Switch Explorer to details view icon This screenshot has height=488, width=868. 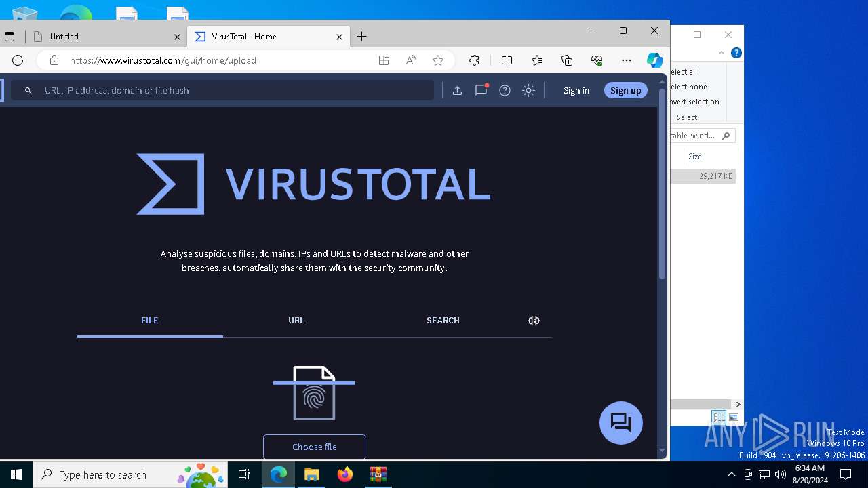(719, 418)
